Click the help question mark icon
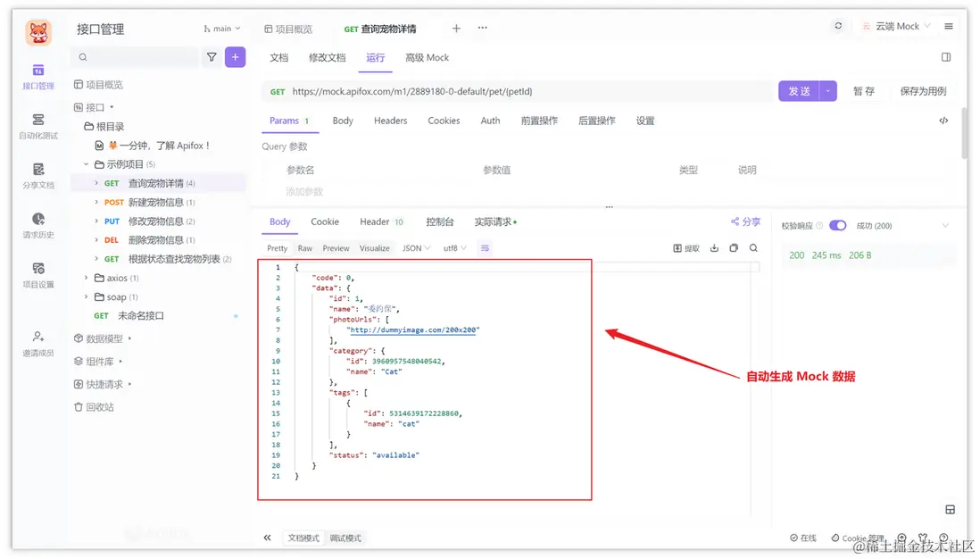980x559 pixels. [943, 538]
